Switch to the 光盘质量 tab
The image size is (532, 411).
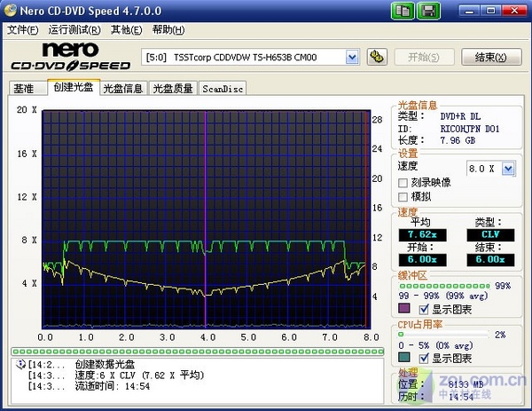click(x=173, y=88)
